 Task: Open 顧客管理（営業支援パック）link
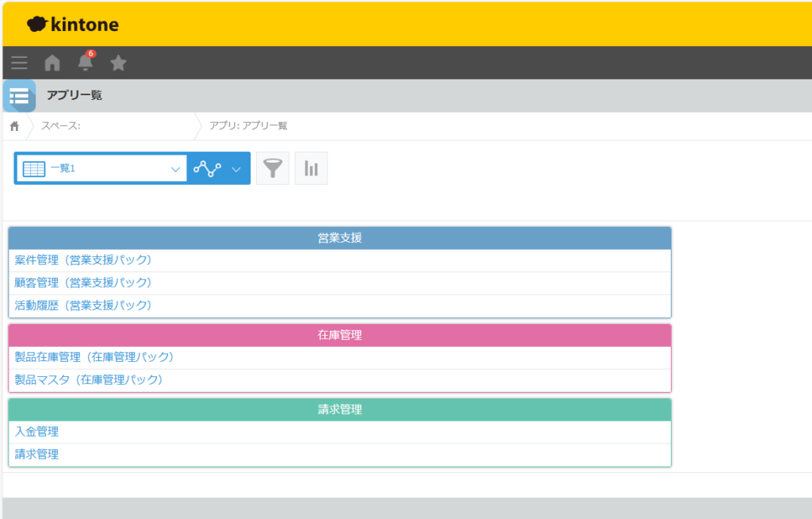click(82, 283)
